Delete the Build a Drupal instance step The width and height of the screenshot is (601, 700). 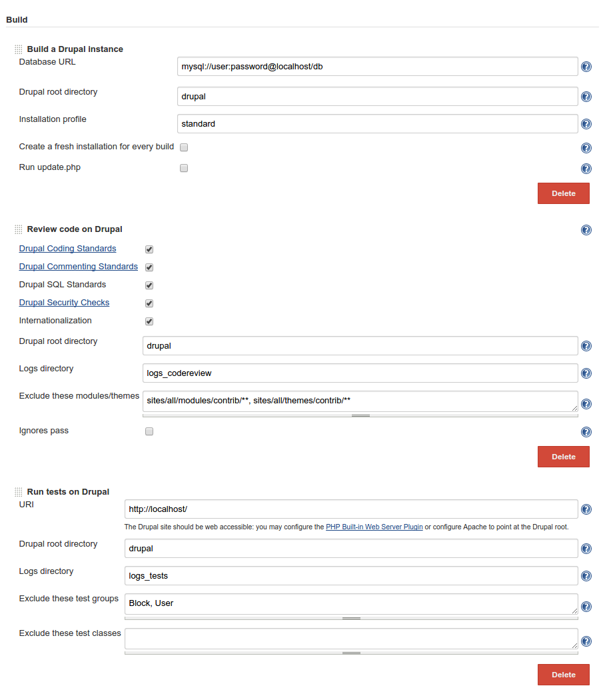point(563,193)
